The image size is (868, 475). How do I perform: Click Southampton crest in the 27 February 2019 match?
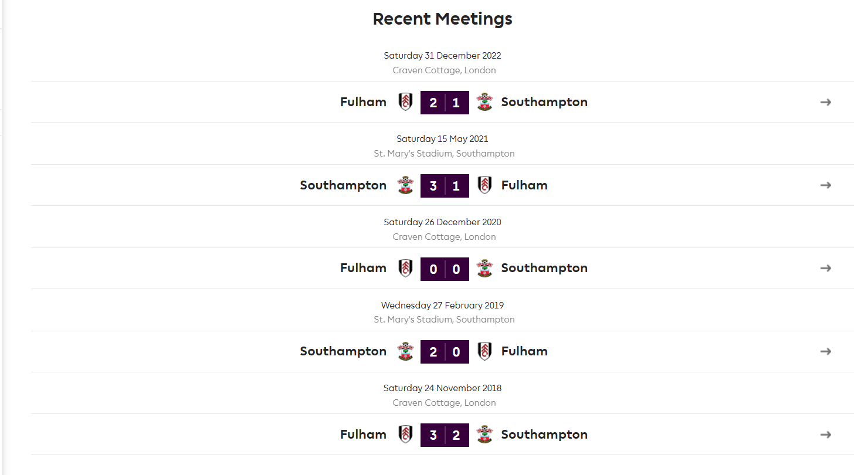point(405,351)
